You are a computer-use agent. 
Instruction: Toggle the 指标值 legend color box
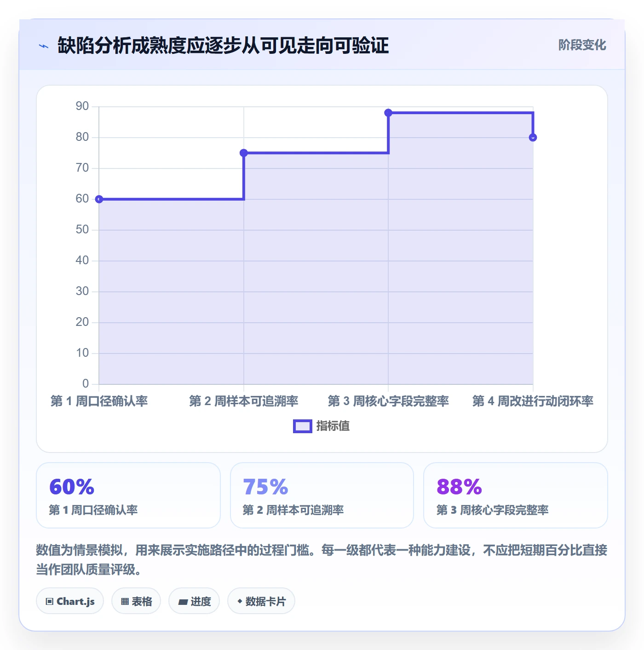click(303, 426)
